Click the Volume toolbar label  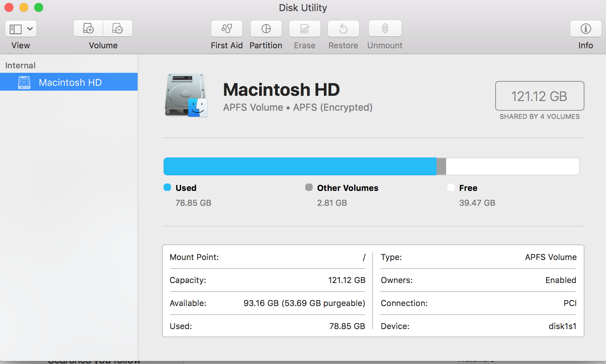coord(103,45)
